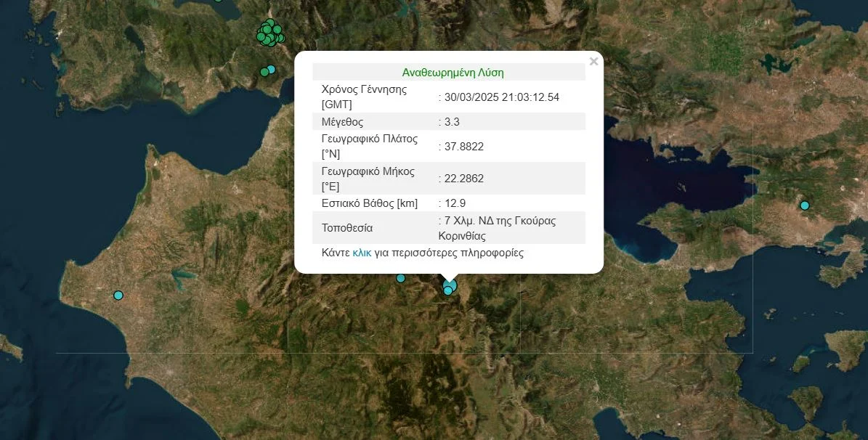Image resolution: width=868 pixels, height=440 pixels.
Task: Click the dense green earthquake marker cluster
Action: coord(269,33)
